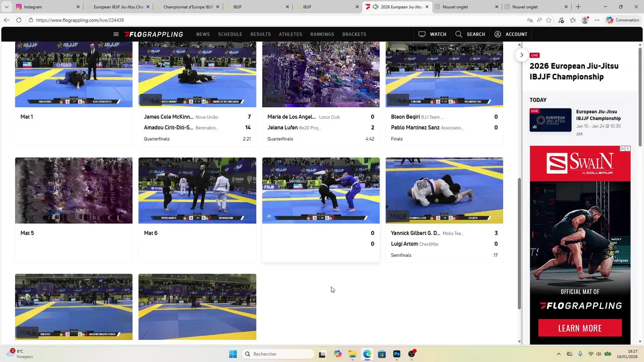The height and width of the screenshot is (362, 644).
Task: Open Mat 3 glitched stream thumbnail
Action: [x=321, y=74]
